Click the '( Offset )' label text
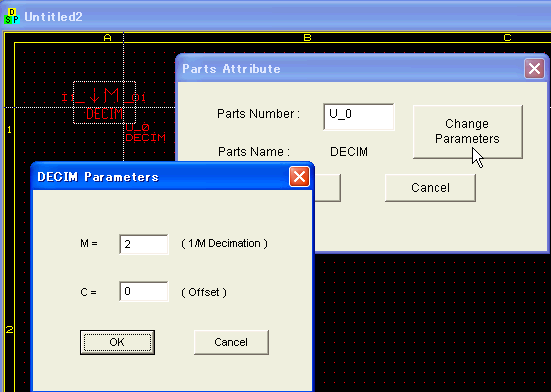Screen dimensions: 551x392 pyautogui.click(x=204, y=292)
